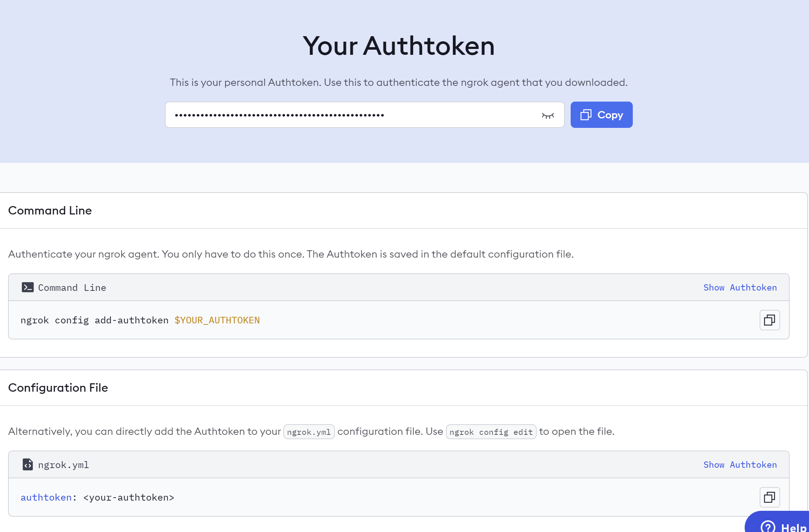Viewport: 809px width, 532px height.
Task: Click the authtoken key in yml snippet
Action: [x=46, y=498]
